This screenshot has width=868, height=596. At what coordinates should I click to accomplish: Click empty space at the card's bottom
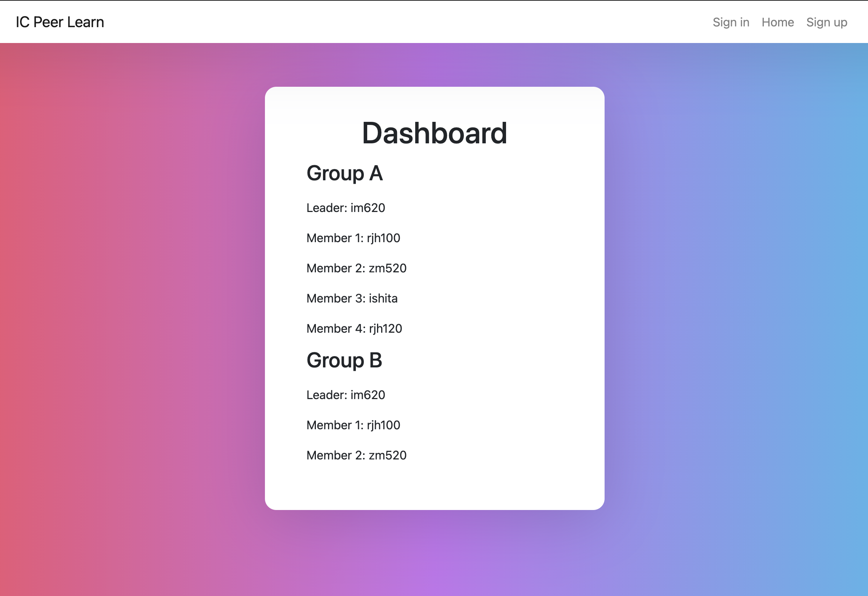434,488
